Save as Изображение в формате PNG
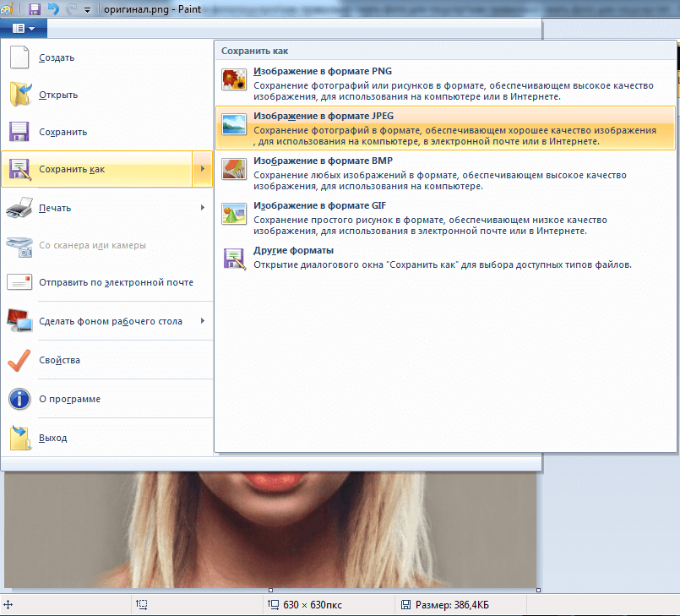The image size is (680, 616). click(x=445, y=84)
